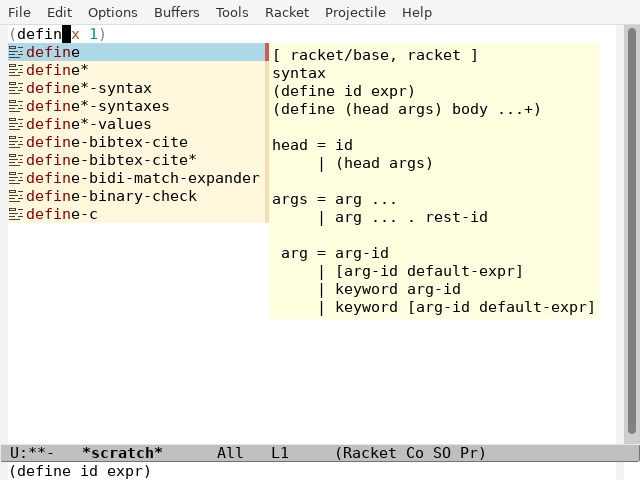Open the Buffers menu
Viewport: 640px width, 480px height.
point(177,12)
